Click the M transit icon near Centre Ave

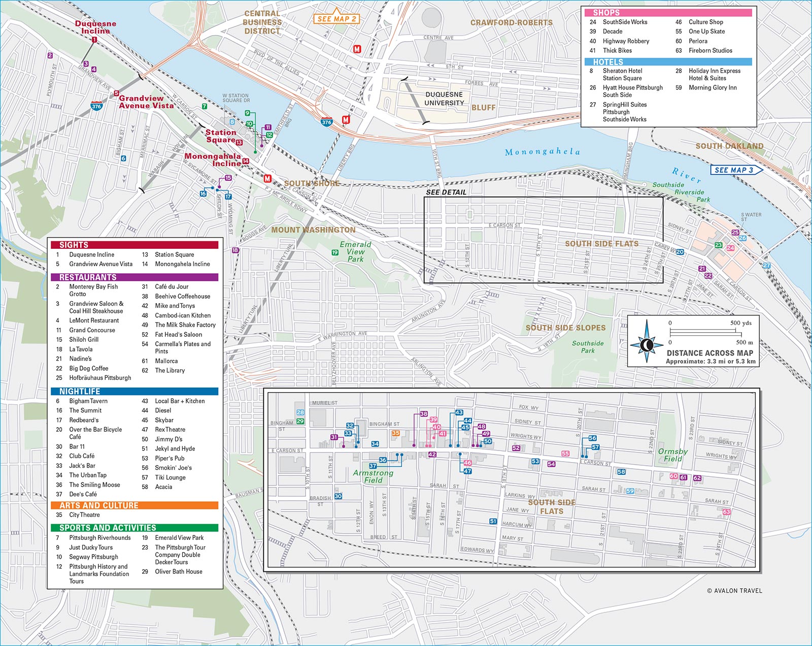tap(357, 49)
